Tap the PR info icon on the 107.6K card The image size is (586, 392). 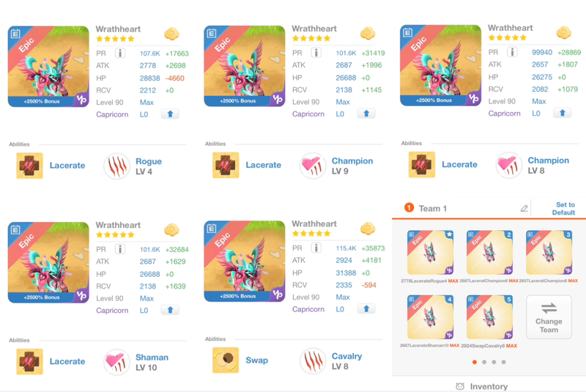(120, 53)
